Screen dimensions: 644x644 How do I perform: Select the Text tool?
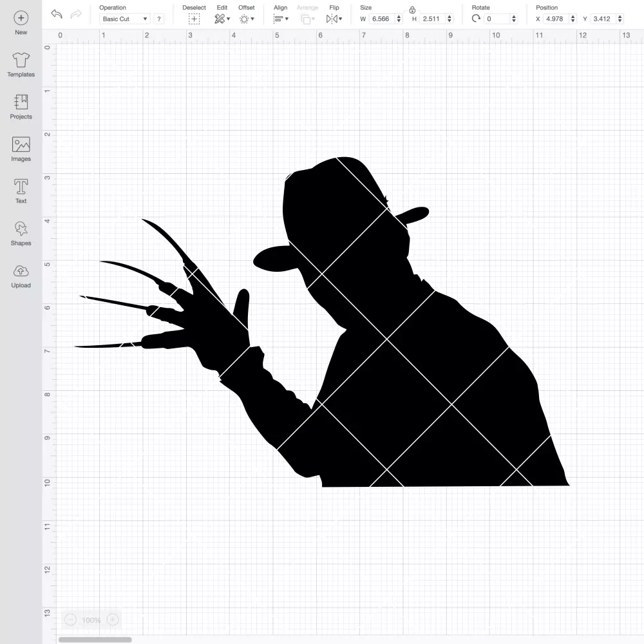21,187
